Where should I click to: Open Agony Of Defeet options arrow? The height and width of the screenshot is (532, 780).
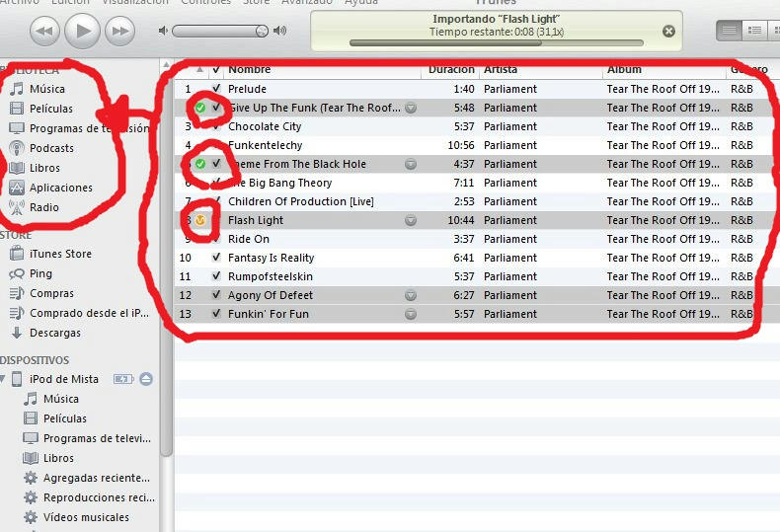(411, 295)
